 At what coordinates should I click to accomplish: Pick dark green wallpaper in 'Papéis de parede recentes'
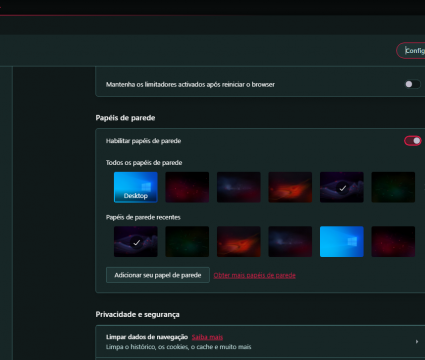coord(187,242)
